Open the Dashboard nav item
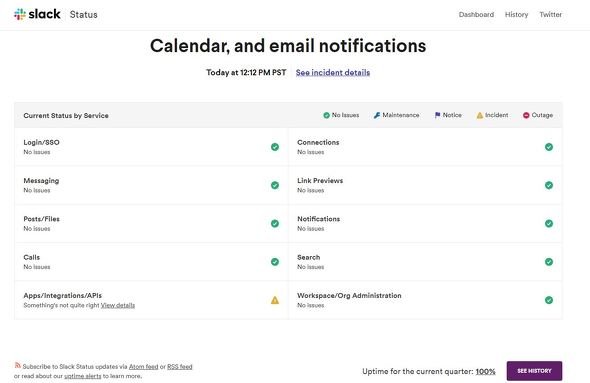Viewport: 590px width, 383px height. pos(476,14)
